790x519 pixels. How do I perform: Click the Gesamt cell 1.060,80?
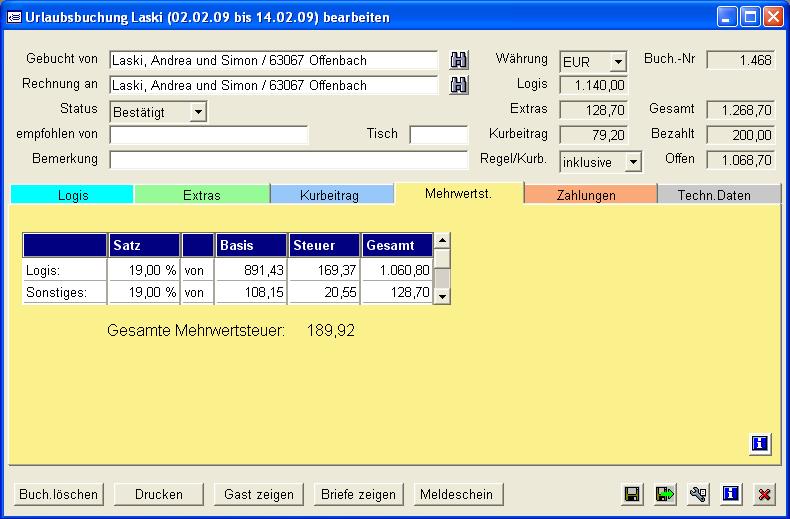pos(398,271)
